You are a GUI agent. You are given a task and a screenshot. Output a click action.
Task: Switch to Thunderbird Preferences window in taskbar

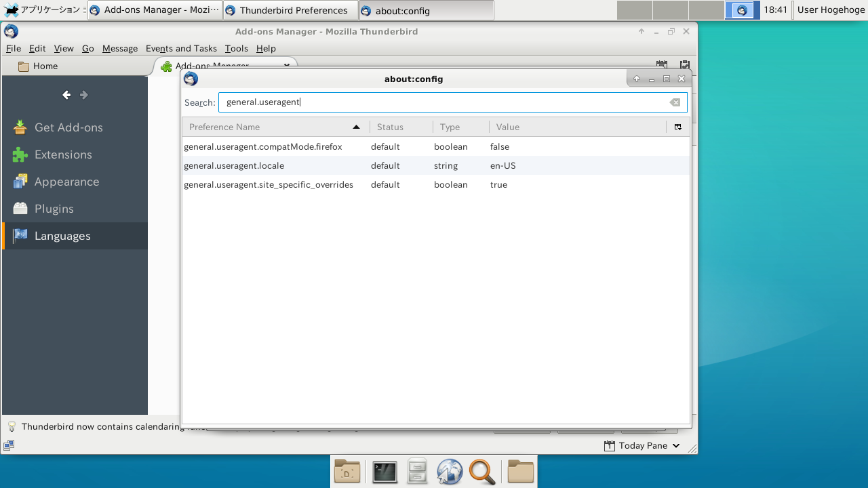pos(291,10)
